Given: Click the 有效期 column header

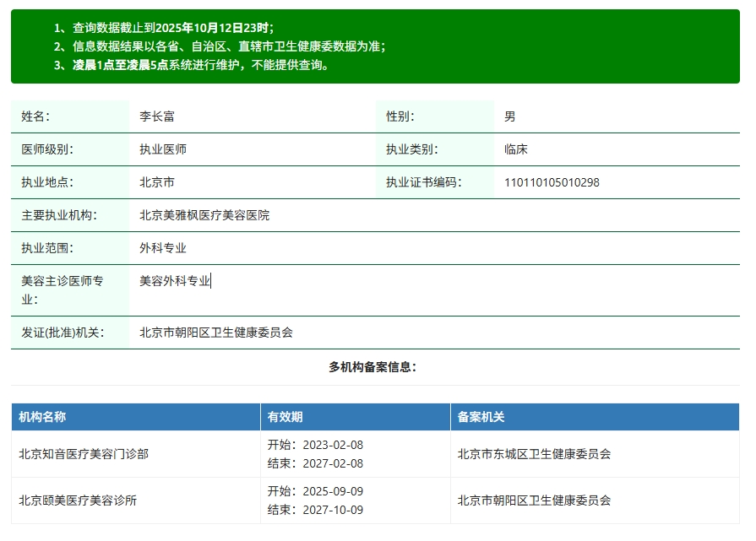Looking at the screenshot, I should (x=285, y=417).
